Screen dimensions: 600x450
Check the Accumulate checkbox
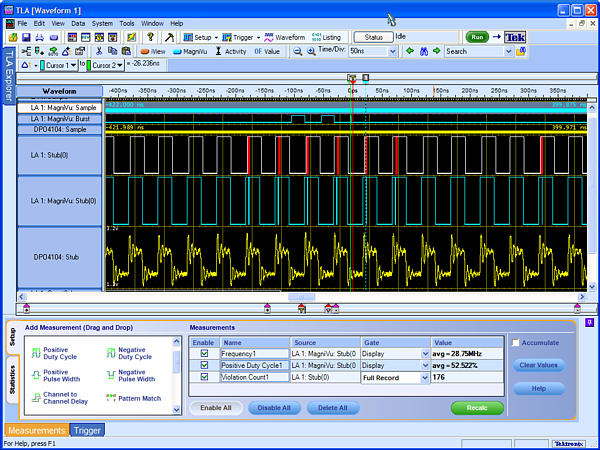(516, 342)
